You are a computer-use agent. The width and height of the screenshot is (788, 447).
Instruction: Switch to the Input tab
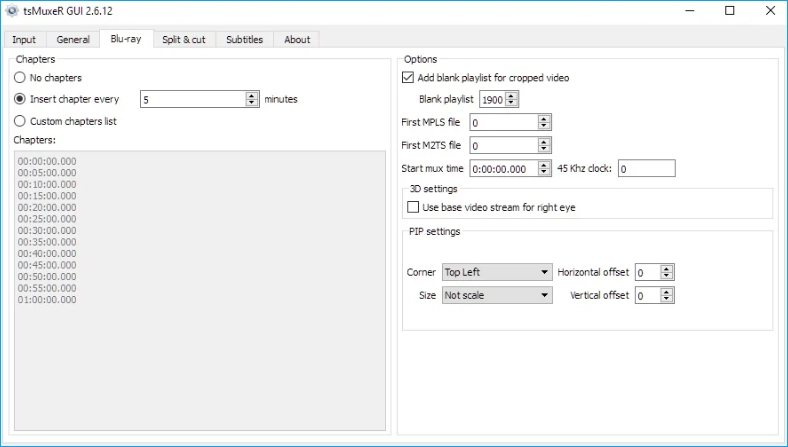24,40
